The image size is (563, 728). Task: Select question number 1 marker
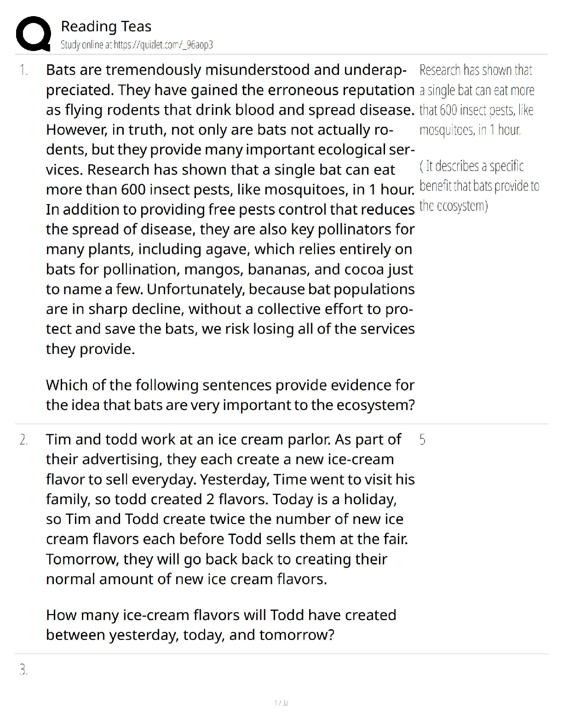[x=23, y=70]
